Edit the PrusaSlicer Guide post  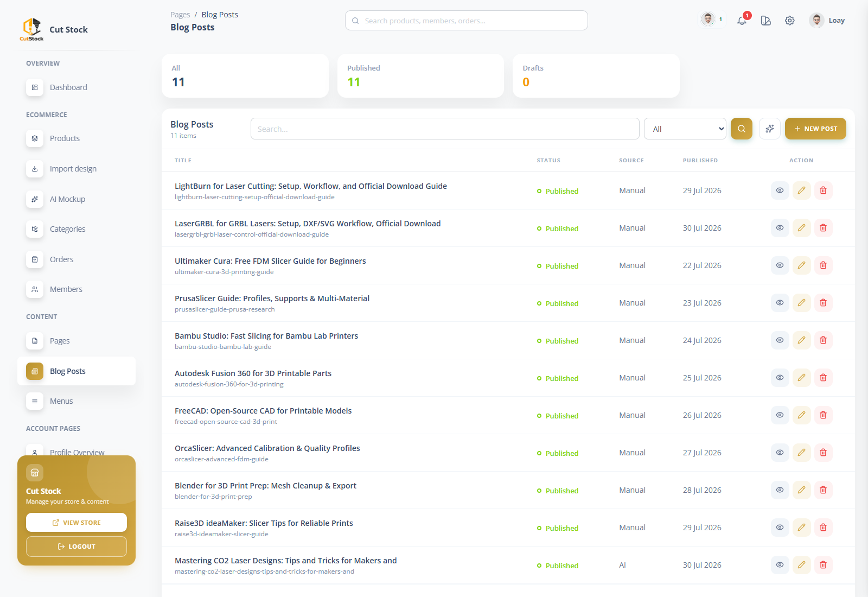[x=802, y=303]
